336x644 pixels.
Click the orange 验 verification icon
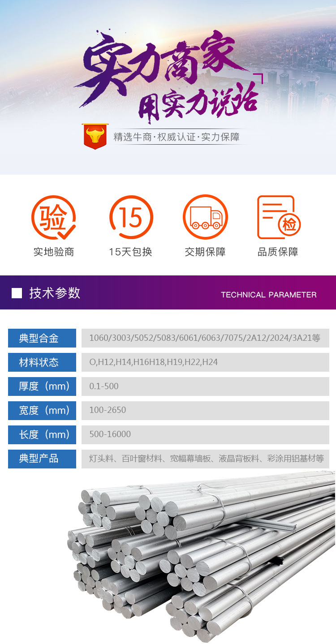pyautogui.click(x=54, y=217)
